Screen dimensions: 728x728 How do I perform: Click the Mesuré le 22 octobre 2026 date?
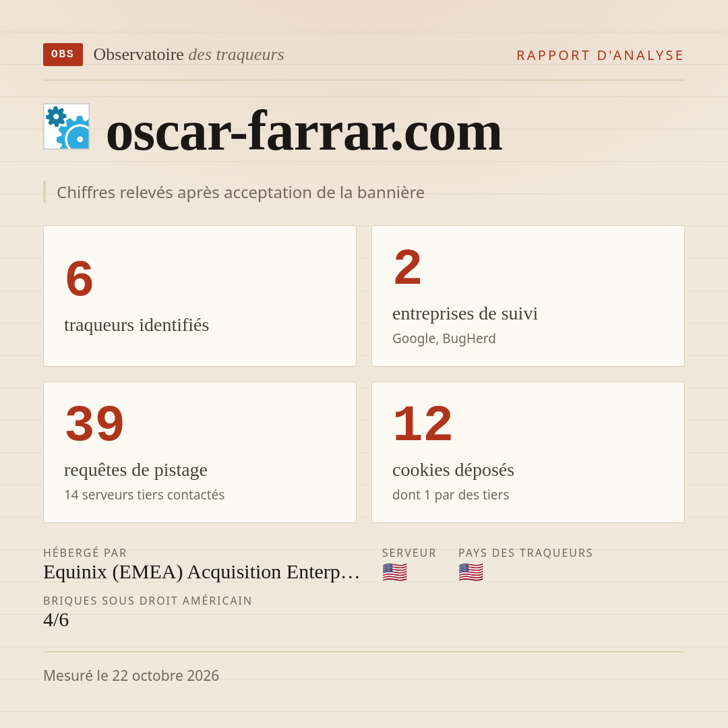click(131, 675)
